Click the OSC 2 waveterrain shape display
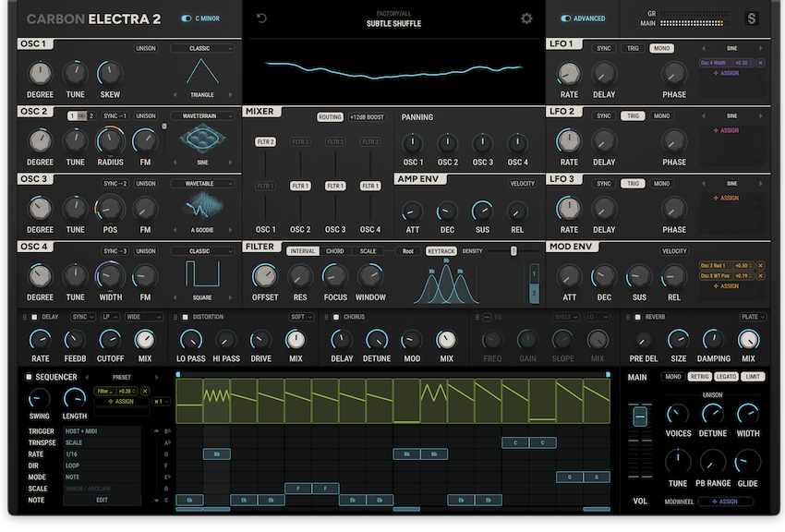This screenshot has width=785, height=532. [x=202, y=139]
